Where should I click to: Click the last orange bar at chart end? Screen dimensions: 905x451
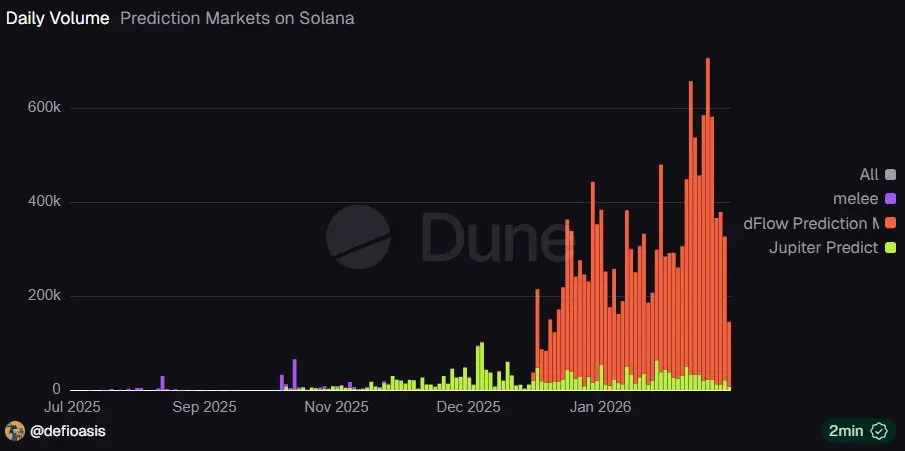point(730,354)
